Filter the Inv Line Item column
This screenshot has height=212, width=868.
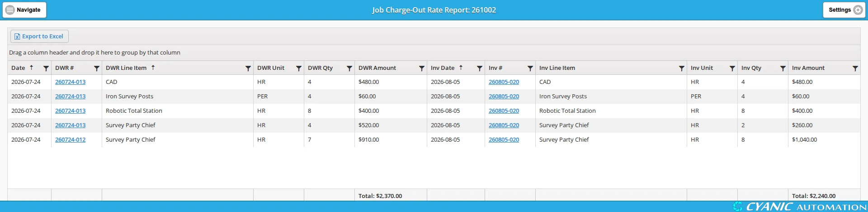(x=681, y=68)
